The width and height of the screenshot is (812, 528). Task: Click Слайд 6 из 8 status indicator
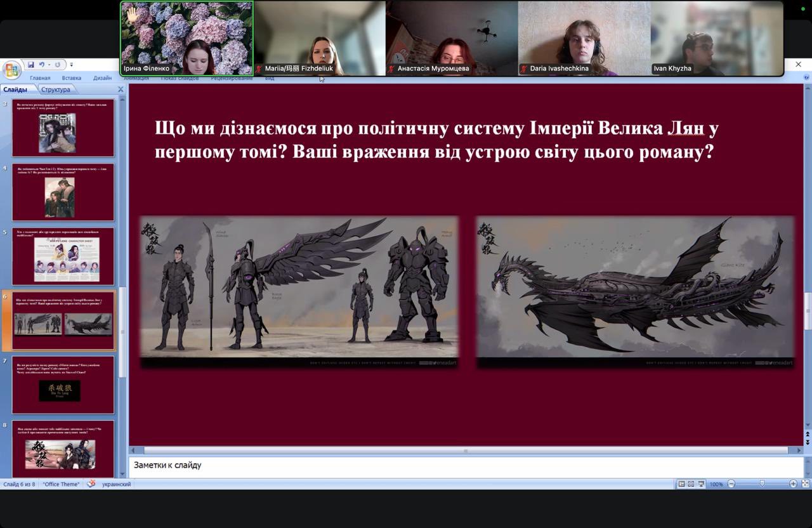click(x=19, y=484)
